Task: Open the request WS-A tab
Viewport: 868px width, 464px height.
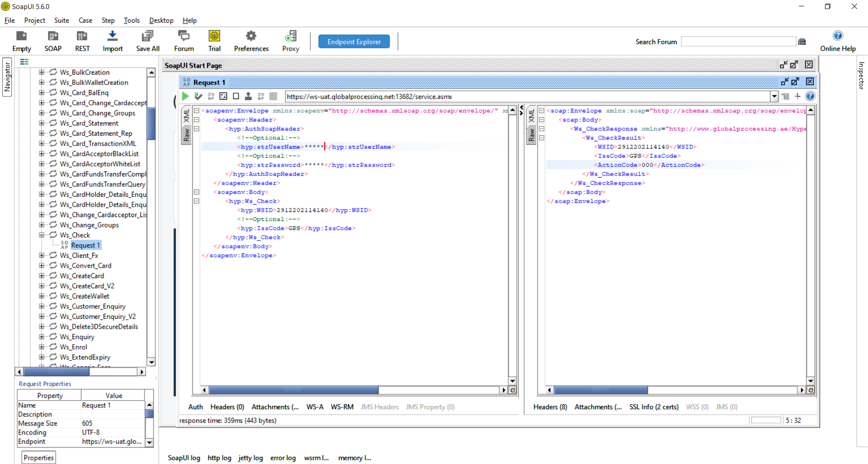Action: click(315, 407)
